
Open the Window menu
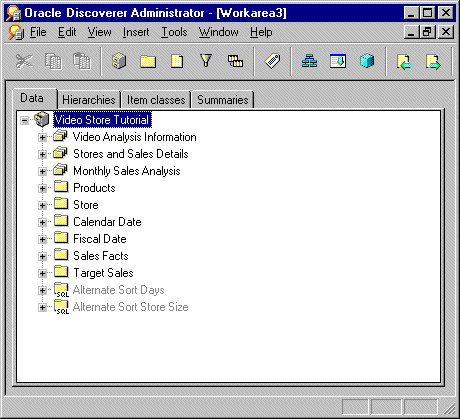point(219,32)
